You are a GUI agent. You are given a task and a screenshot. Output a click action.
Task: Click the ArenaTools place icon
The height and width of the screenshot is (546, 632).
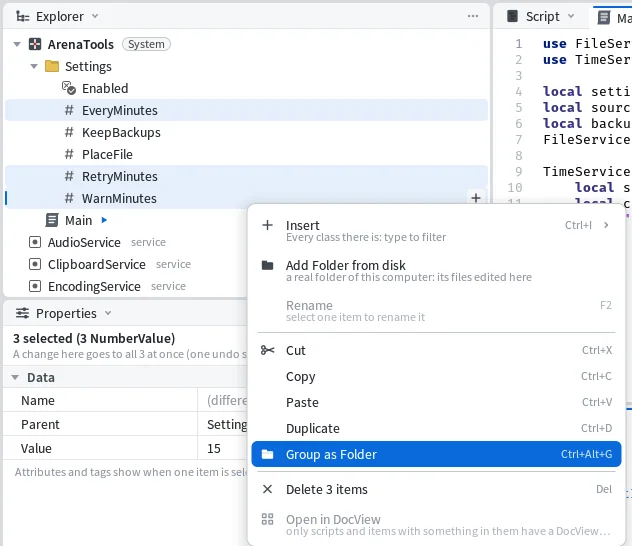(x=35, y=44)
